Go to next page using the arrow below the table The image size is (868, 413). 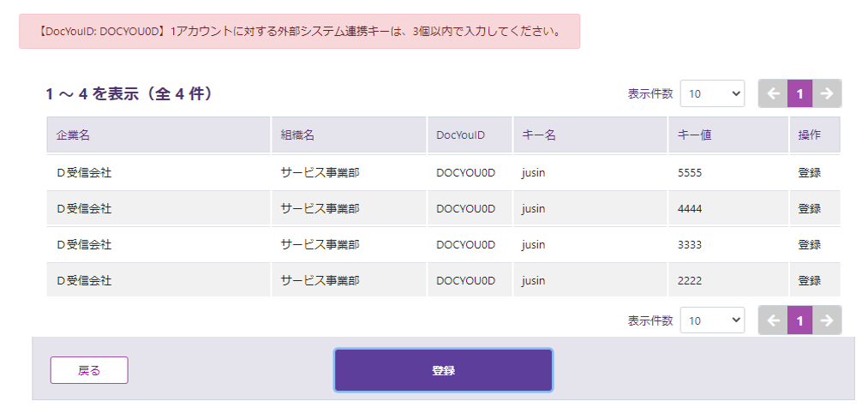[827, 320]
